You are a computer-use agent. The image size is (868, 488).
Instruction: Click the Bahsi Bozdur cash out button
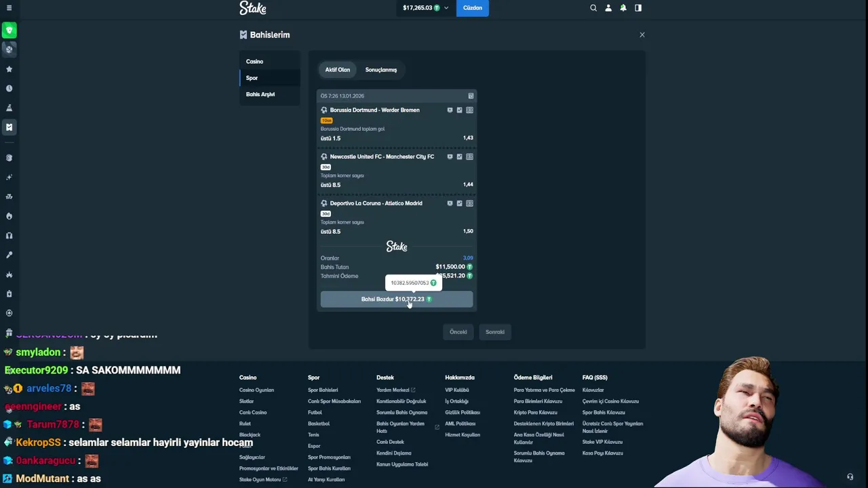pos(397,299)
